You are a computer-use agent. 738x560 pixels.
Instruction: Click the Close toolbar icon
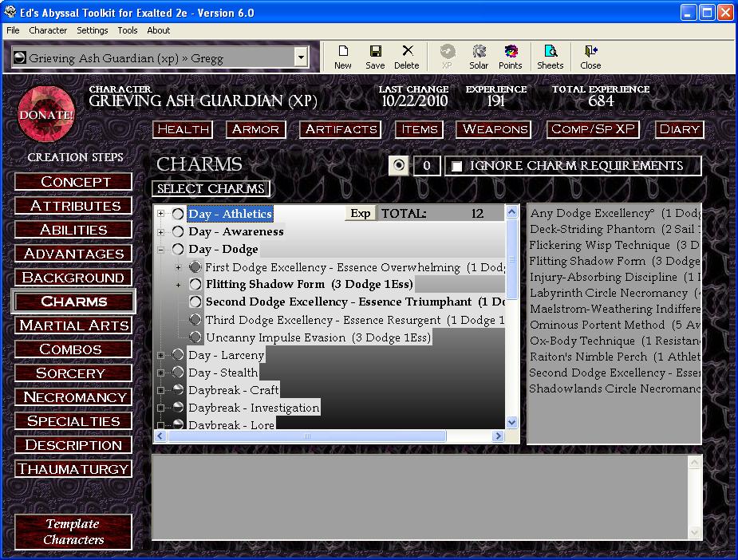point(590,57)
